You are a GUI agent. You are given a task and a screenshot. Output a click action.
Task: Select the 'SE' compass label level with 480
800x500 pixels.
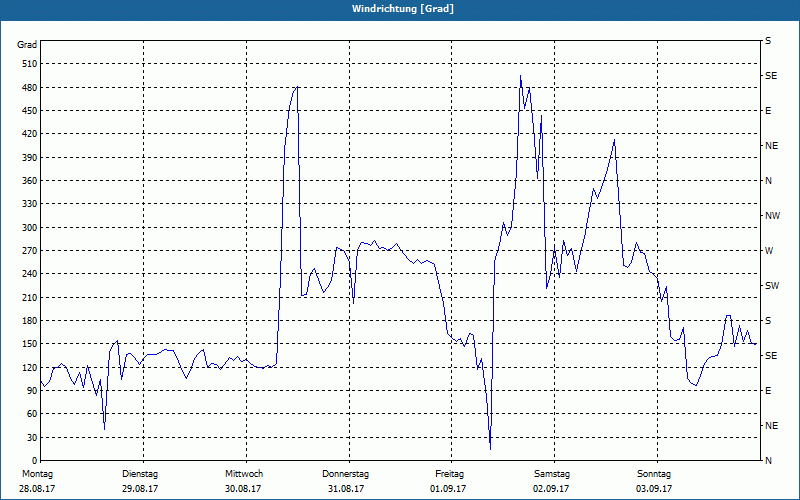[771, 76]
